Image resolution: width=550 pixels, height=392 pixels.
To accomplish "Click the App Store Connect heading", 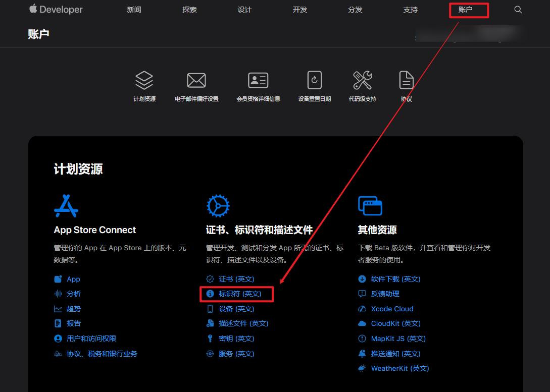I will click(95, 230).
